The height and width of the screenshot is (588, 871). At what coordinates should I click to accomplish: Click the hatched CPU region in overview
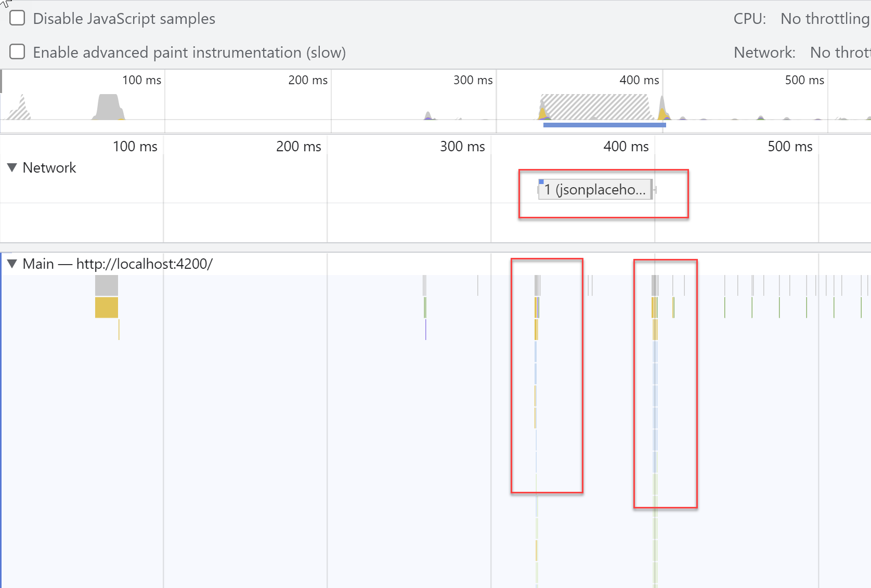(595, 107)
